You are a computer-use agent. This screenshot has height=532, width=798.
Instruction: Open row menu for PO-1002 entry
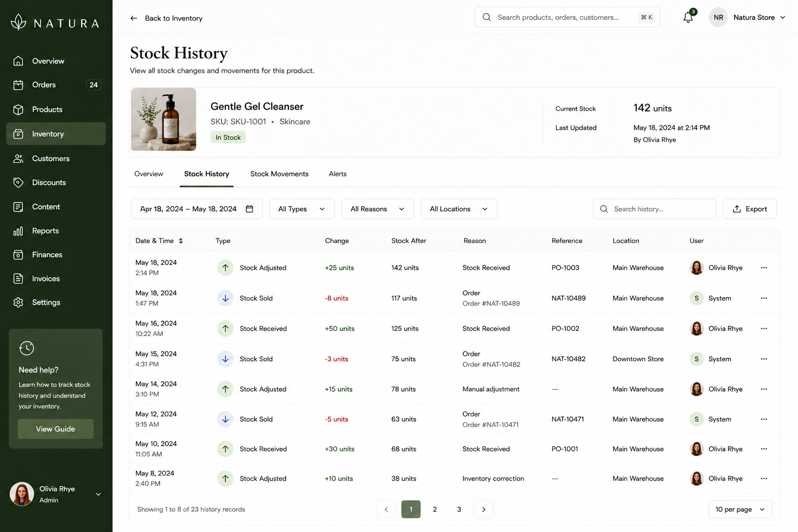pos(764,328)
